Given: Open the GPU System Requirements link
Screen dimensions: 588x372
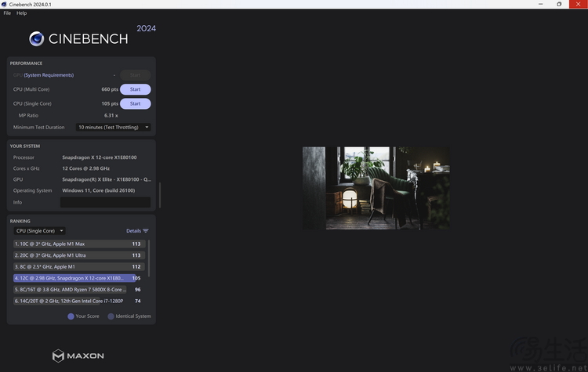Looking at the screenshot, I should (49, 75).
